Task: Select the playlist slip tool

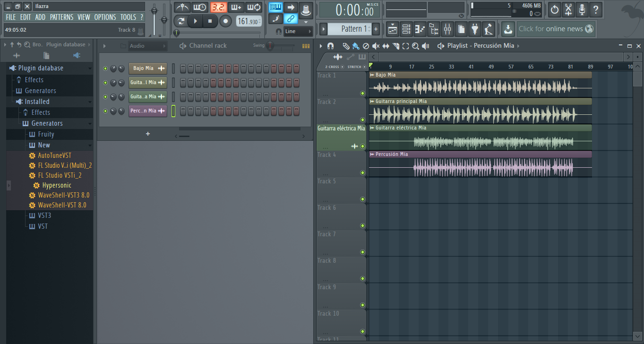Action: pos(386,46)
